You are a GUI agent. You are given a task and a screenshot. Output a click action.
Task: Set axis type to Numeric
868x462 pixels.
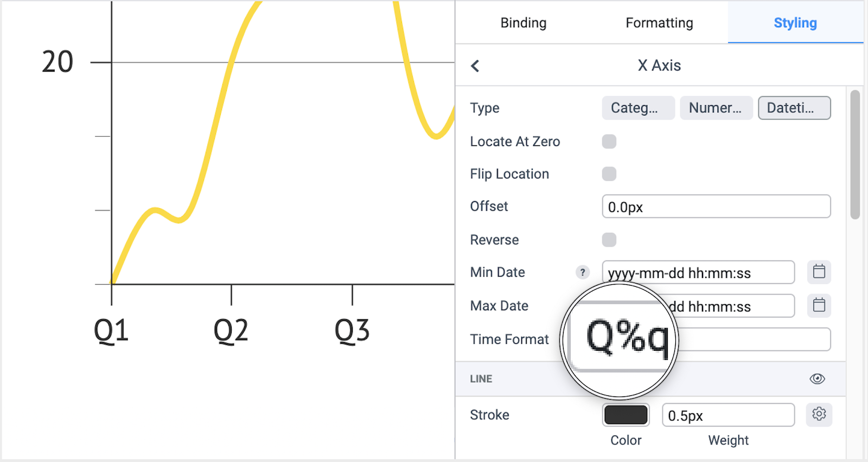[716, 108]
